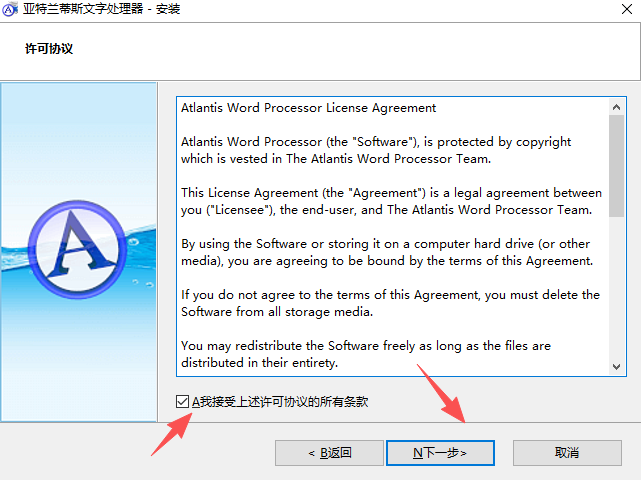Click the "Atlantis Word Processor License Agreement" heading
641x480 pixels.
[x=309, y=108]
